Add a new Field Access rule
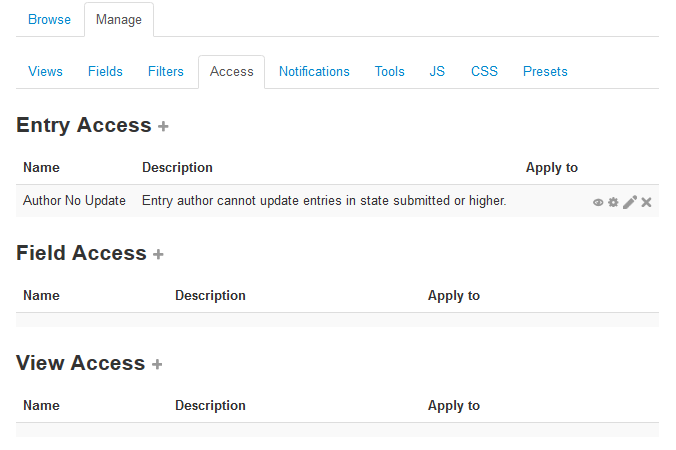 click(x=158, y=254)
